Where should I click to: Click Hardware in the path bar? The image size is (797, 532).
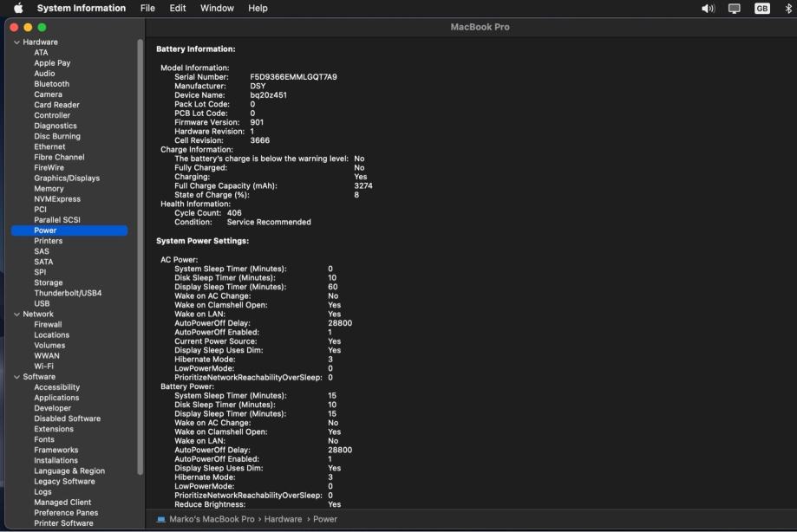(x=283, y=519)
